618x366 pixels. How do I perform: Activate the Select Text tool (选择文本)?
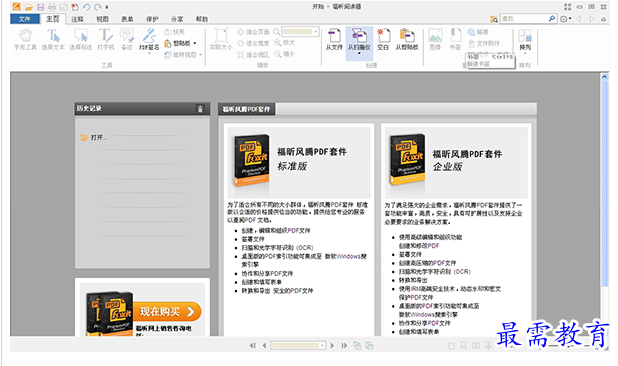(53, 39)
